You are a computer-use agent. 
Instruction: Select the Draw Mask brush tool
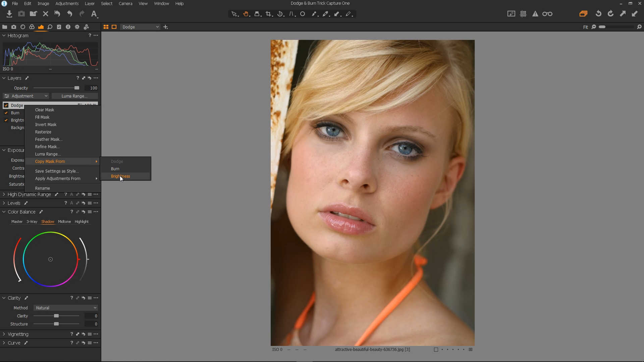[314, 14]
